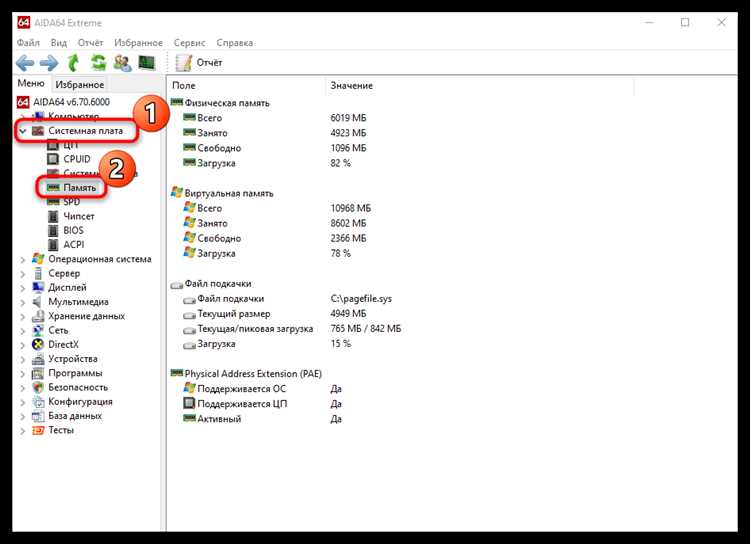This screenshot has height=544, width=750.
Task: Select База данных in the tree
Action: [x=75, y=416]
